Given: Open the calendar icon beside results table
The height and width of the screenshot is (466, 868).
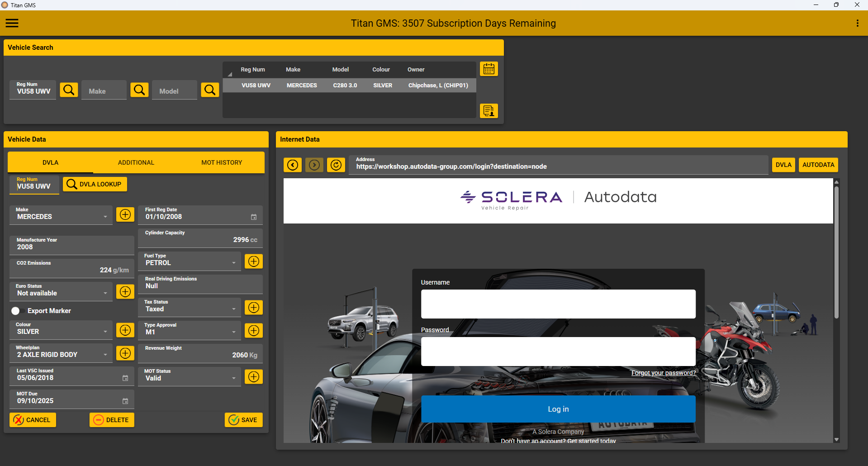Looking at the screenshot, I should 489,69.
